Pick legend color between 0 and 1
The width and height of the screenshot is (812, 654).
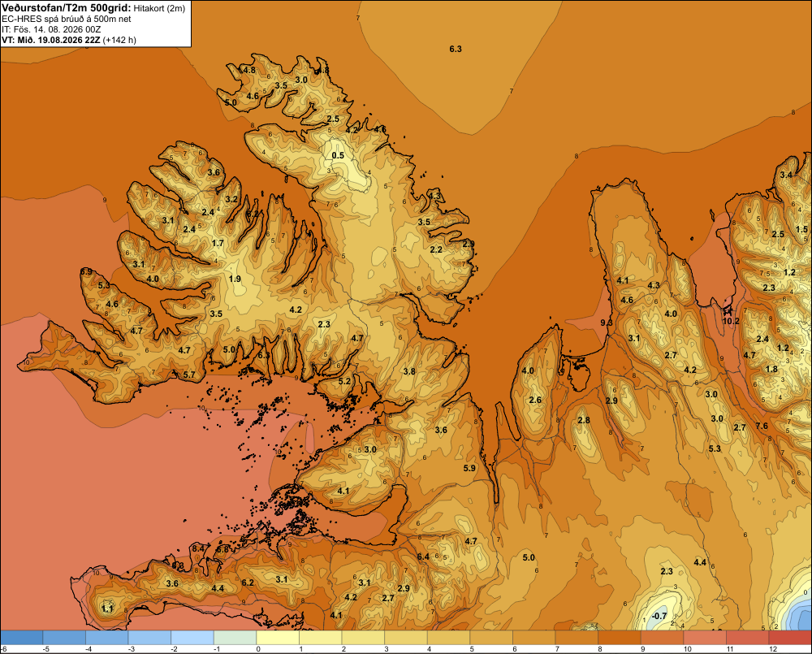tap(278, 637)
